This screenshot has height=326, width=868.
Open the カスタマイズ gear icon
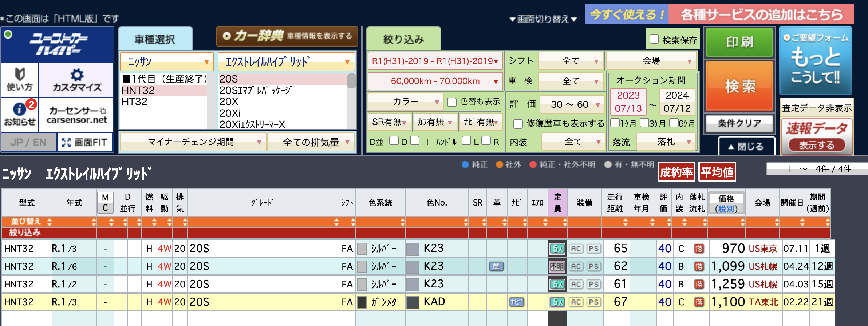click(76, 79)
